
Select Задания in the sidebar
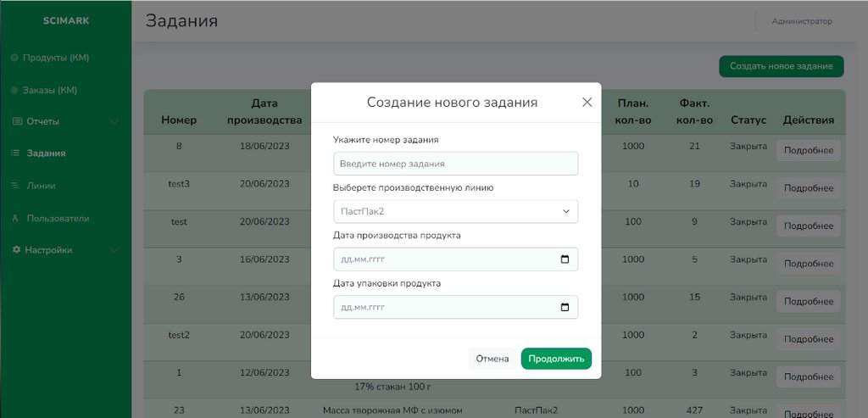[x=46, y=153]
